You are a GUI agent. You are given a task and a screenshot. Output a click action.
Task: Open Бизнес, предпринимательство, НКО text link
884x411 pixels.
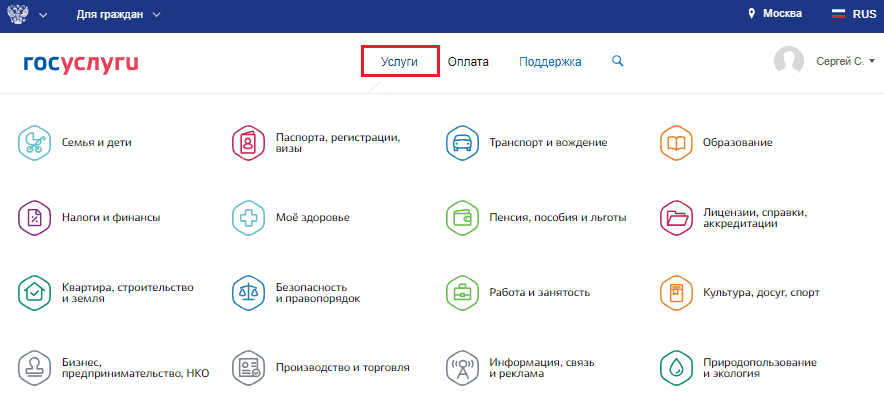pyautogui.click(x=135, y=368)
